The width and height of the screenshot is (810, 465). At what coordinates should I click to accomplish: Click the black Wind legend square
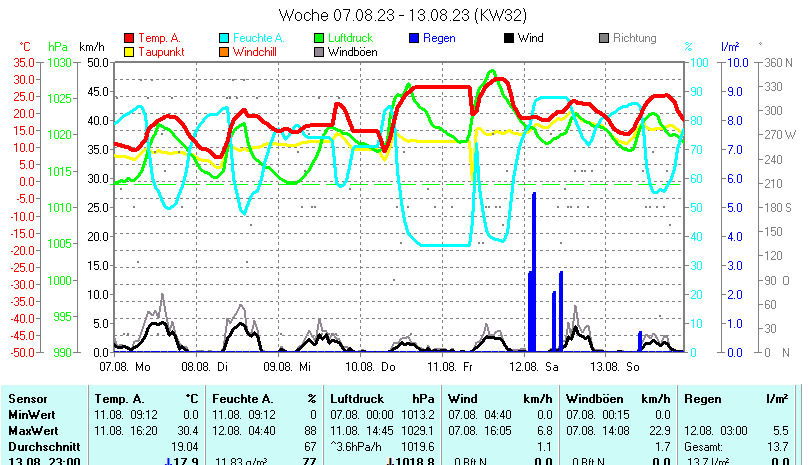[x=509, y=38]
